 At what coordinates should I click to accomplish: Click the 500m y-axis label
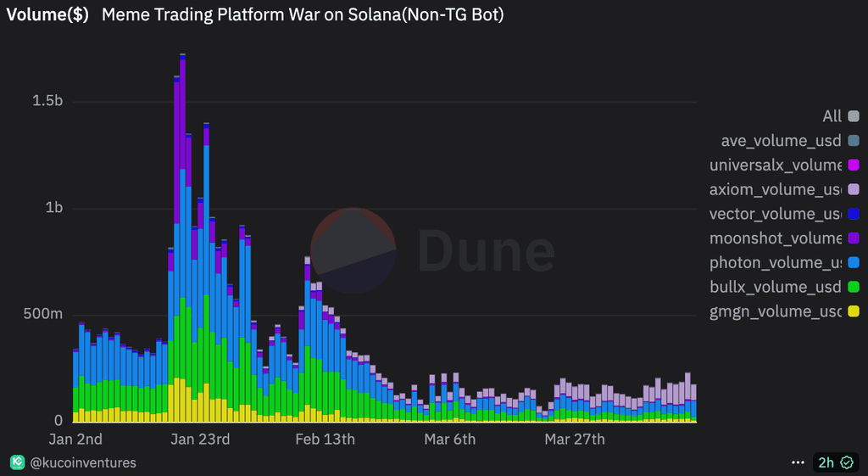43,314
